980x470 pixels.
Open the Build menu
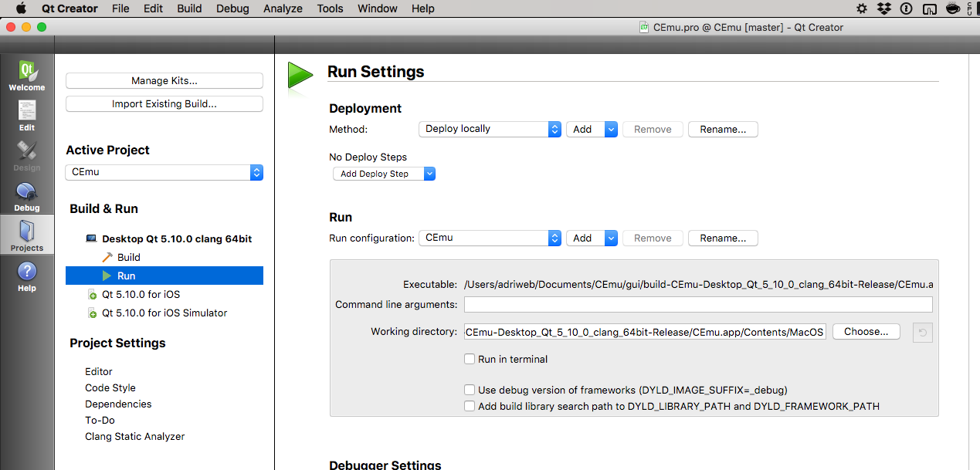pyautogui.click(x=189, y=8)
